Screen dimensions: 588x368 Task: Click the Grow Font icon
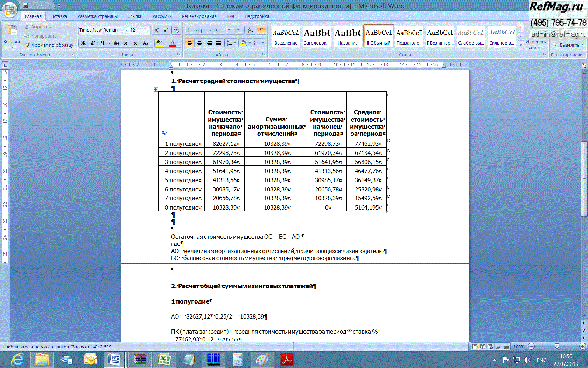pos(156,30)
